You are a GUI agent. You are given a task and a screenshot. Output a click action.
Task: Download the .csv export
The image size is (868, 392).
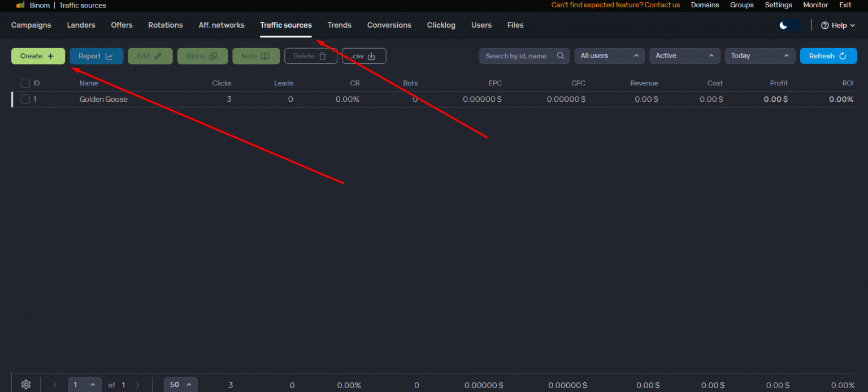363,56
